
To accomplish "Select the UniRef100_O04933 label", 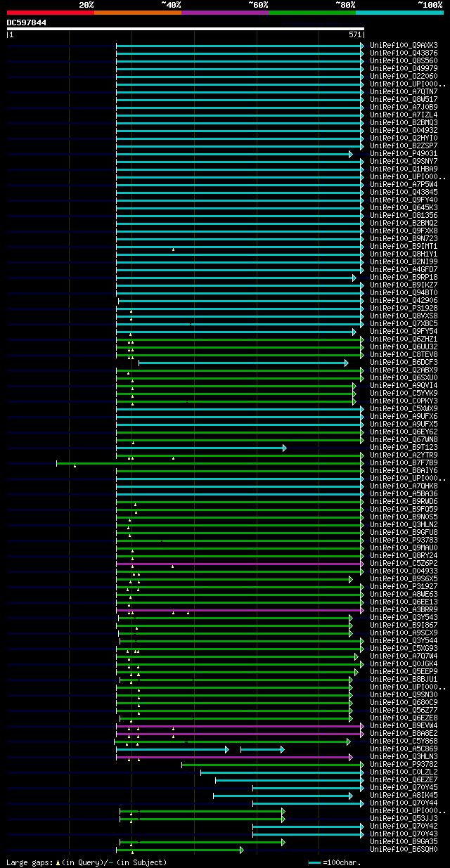I will tap(404, 571).
